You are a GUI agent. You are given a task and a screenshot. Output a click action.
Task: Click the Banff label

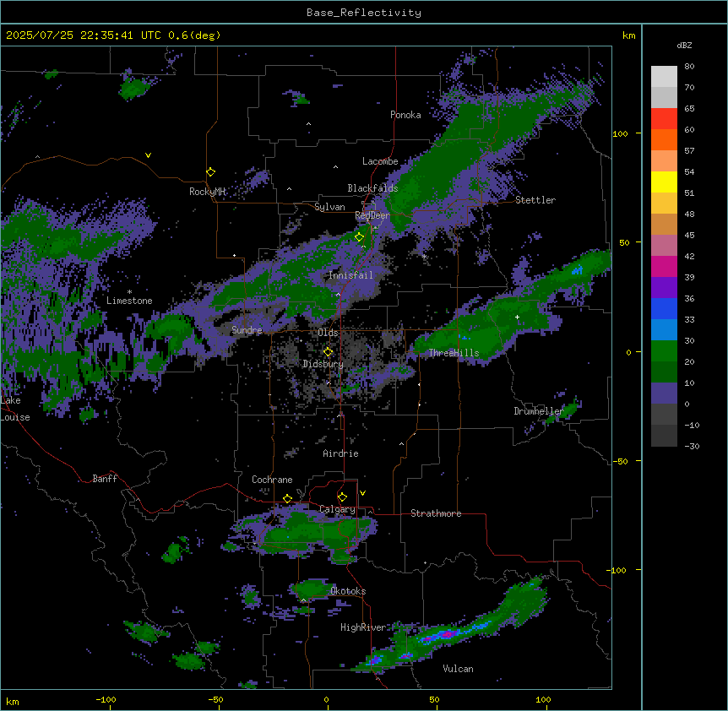point(105,479)
